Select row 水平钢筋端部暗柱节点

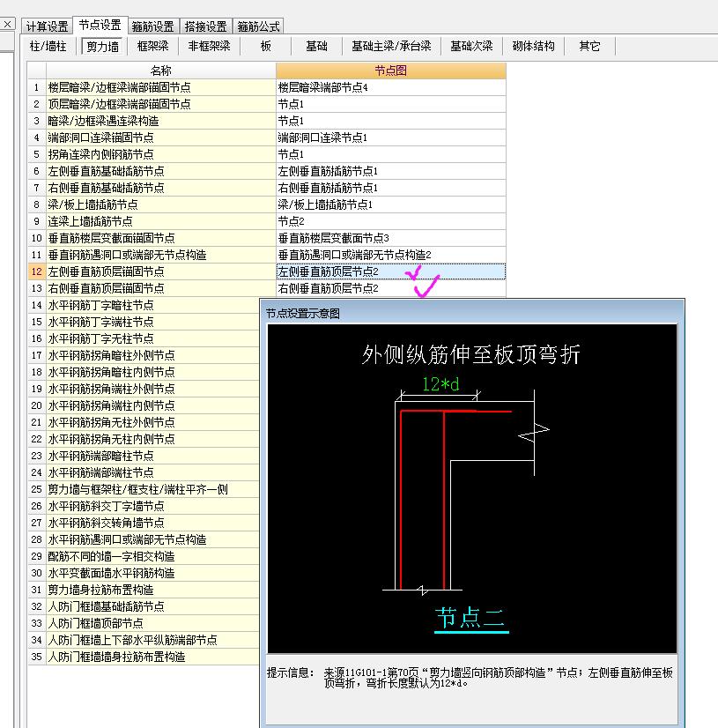pos(152,456)
